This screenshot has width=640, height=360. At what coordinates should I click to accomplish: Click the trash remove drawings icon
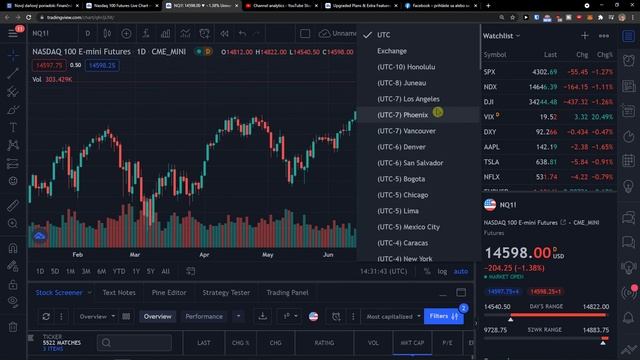tap(13, 327)
